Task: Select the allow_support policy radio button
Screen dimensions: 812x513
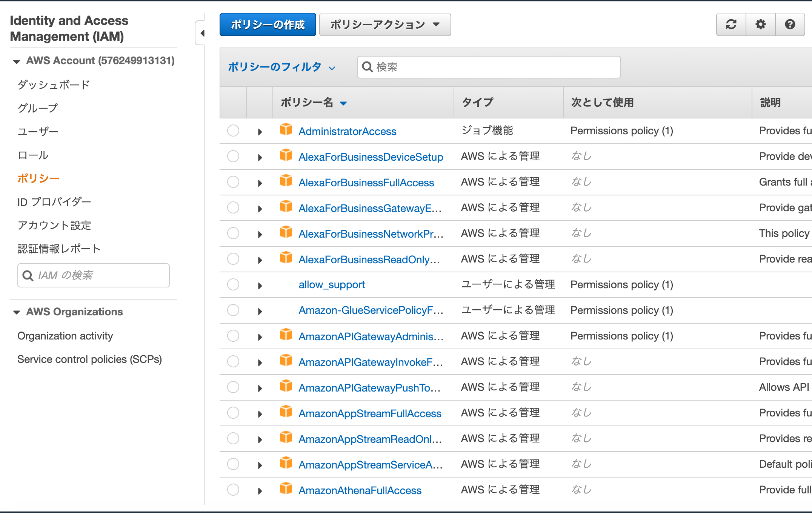Action: point(233,284)
